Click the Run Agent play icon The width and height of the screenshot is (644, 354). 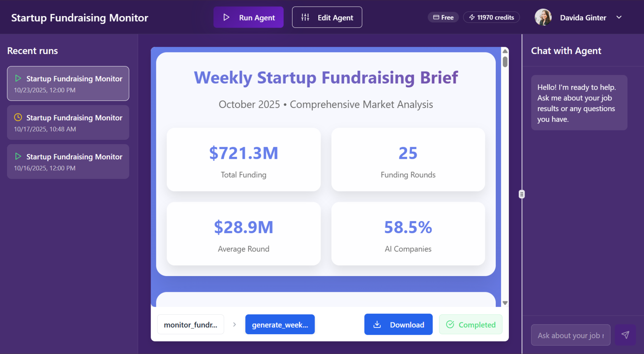pyautogui.click(x=226, y=17)
